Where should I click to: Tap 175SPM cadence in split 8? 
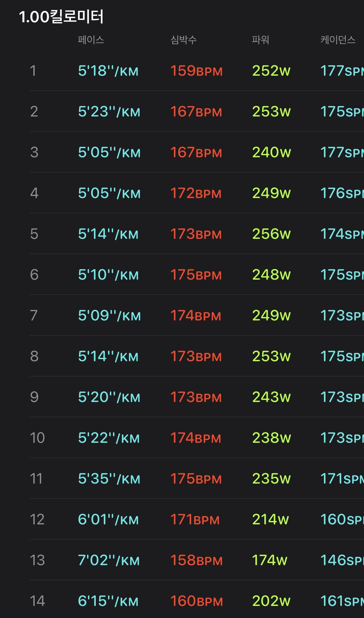click(342, 357)
